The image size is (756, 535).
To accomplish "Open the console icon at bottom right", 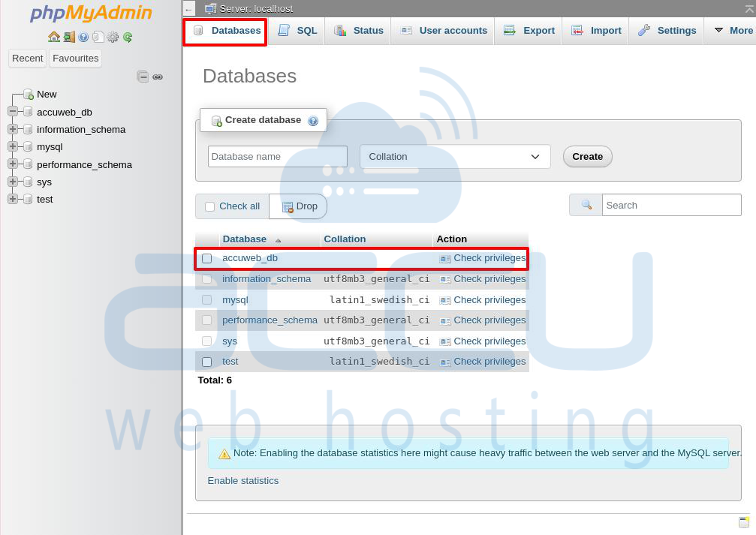I will point(744,521).
